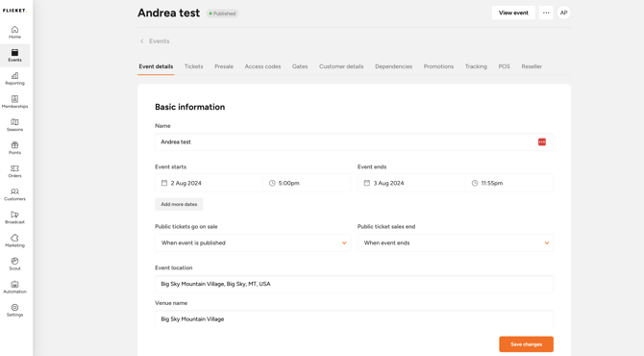The width and height of the screenshot is (644, 356).
Task: Go back via Events breadcrumb link
Action: 159,41
